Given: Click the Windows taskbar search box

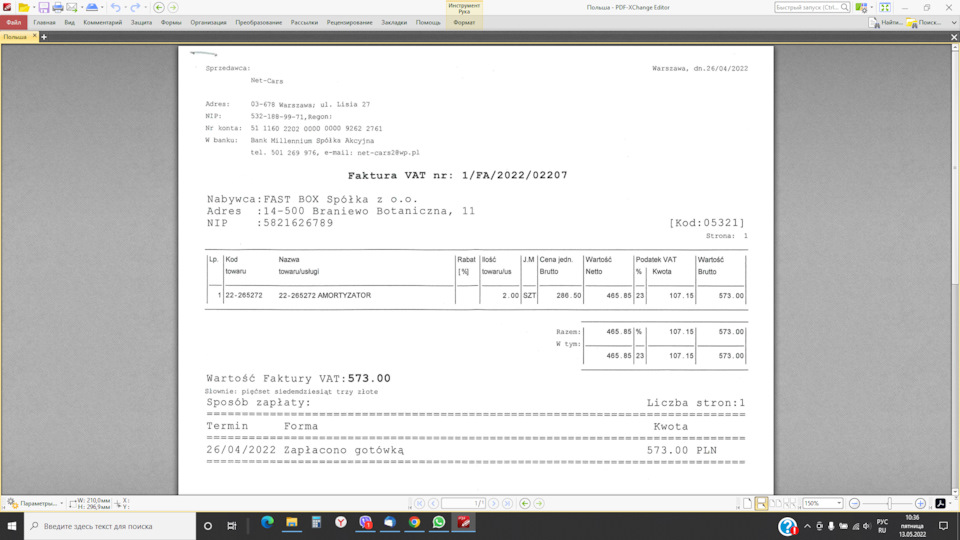Looking at the screenshot, I should (110, 526).
